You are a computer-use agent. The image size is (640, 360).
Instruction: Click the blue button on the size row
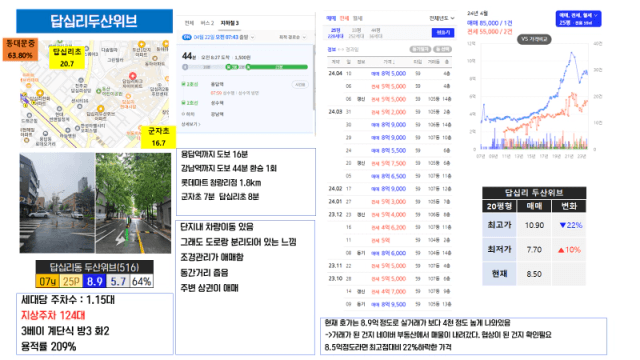tap(443, 32)
